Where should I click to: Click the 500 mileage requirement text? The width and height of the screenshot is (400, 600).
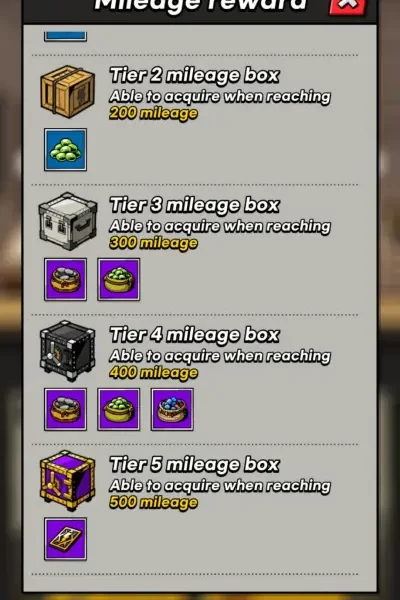153,502
